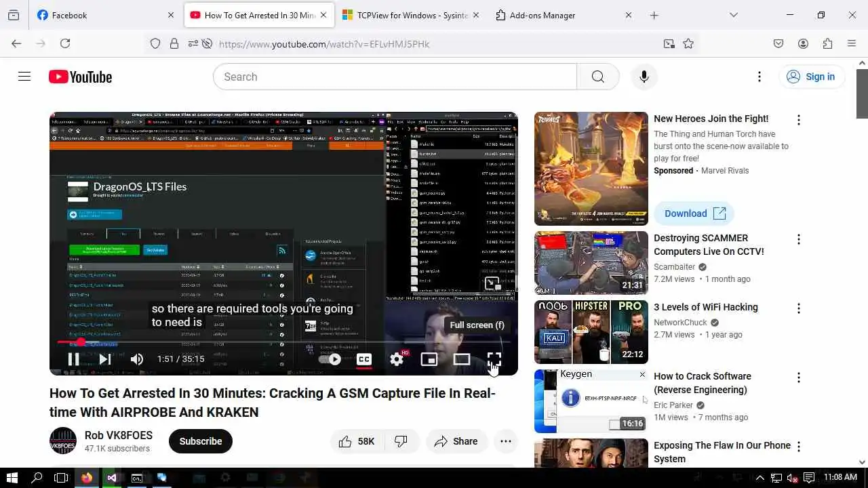Select How To Get Arrested tab

pyautogui.click(x=259, y=15)
